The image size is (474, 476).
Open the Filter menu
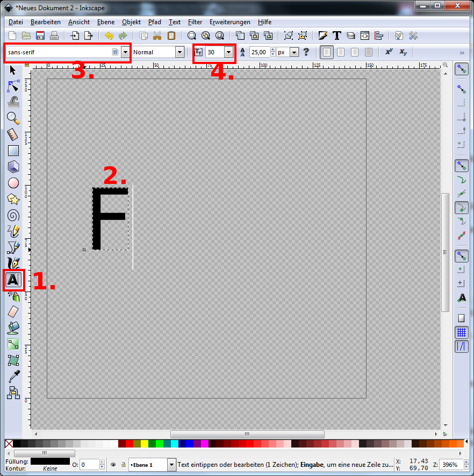(195, 22)
